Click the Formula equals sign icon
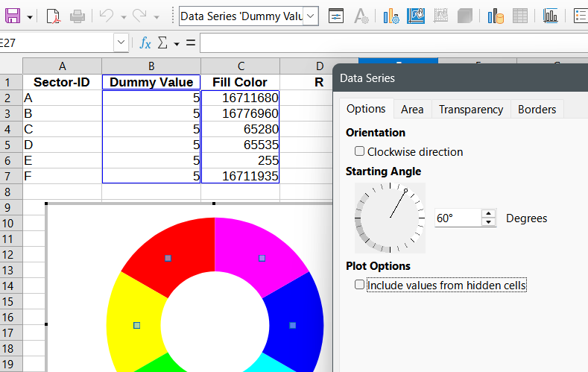 [x=191, y=43]
